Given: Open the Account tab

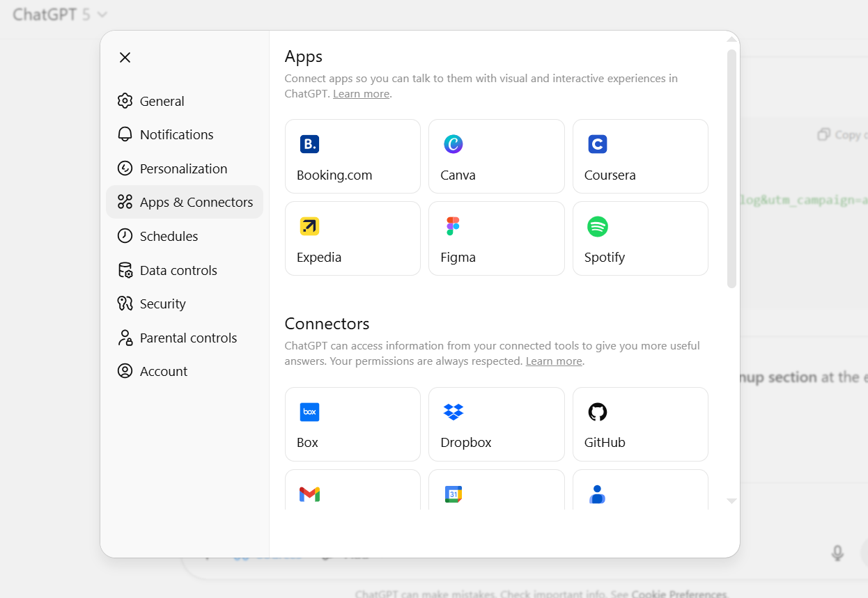Looking at the screenshot, I should 185,371.
